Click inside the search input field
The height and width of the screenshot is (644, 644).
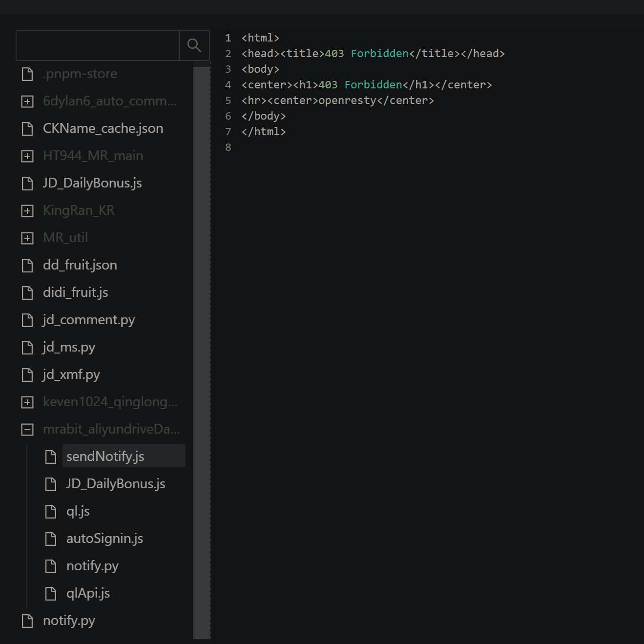98,45
